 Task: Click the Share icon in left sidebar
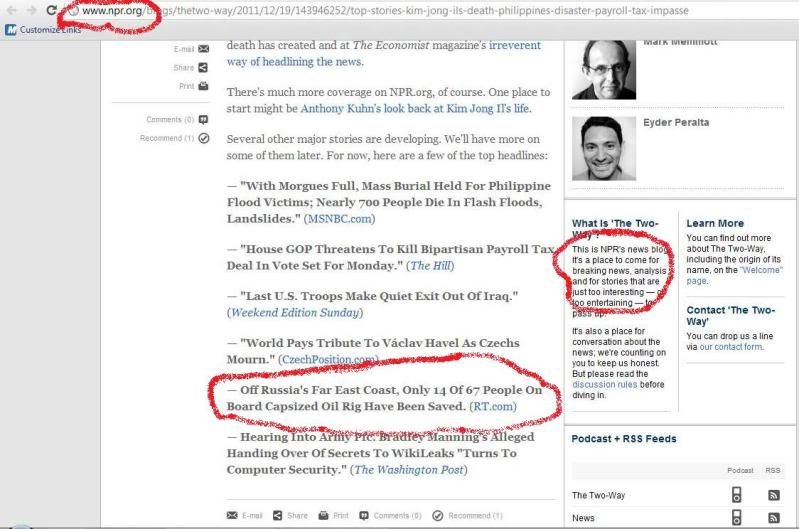203,67
